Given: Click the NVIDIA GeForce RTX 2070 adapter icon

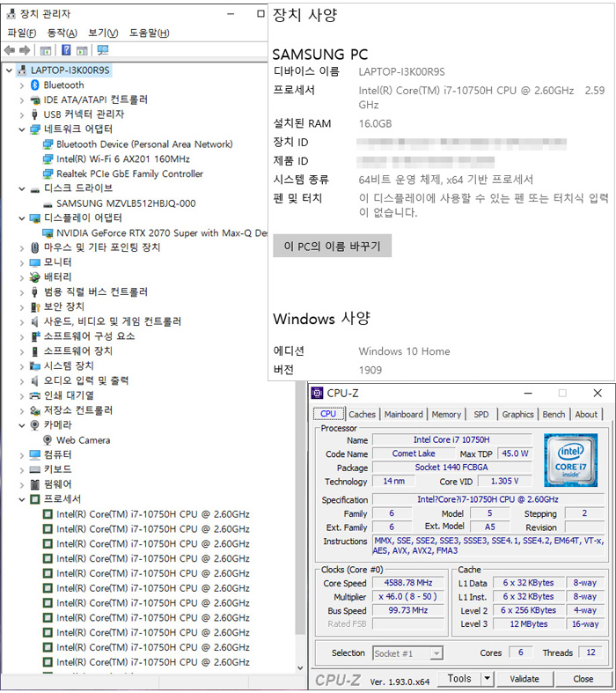Looking at the screenshot, I should click(x=48, y=233).
